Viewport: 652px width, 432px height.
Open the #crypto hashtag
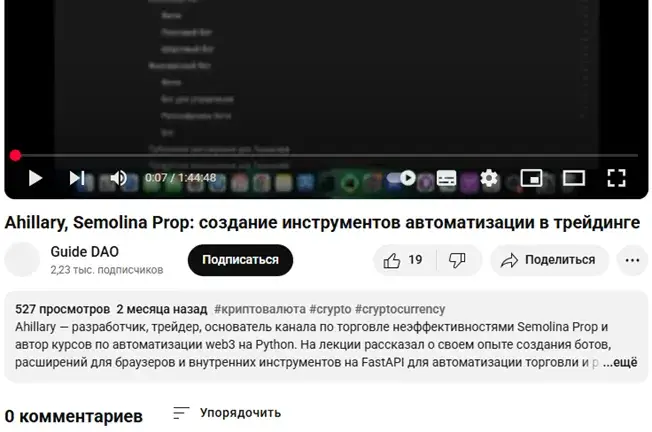coord(330,309)
